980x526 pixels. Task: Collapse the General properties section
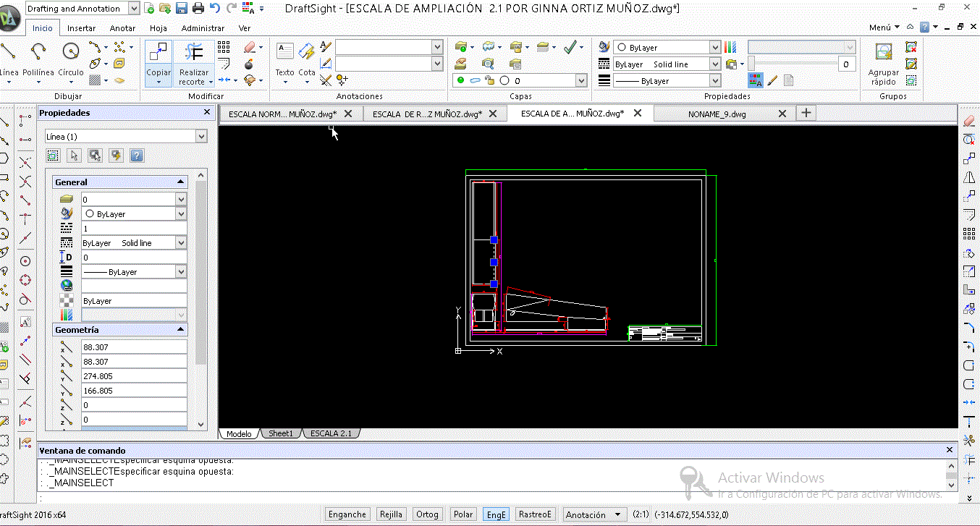click(x=180, y=182)
